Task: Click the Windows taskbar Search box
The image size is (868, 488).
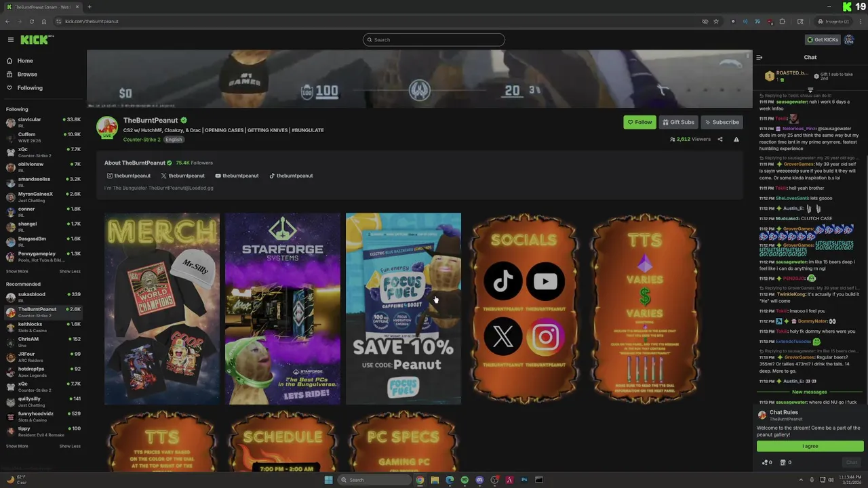Action: click(375, 480)
